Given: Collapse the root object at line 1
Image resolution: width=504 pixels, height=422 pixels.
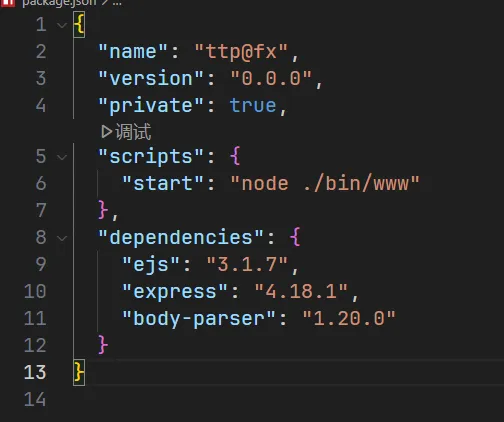Looking at the screenshot, I should [62, 25].
